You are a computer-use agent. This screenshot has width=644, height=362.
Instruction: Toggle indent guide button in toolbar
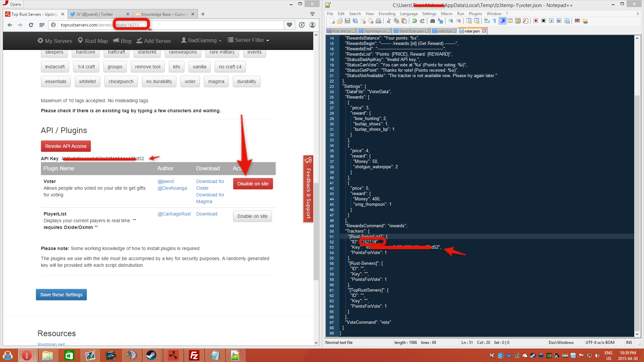pyautogui.click(x=502, y=21)
